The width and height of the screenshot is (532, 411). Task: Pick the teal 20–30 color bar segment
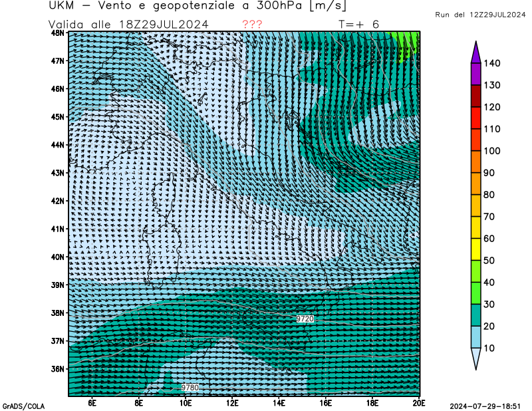pyautogui.click(x=476, y=315)
